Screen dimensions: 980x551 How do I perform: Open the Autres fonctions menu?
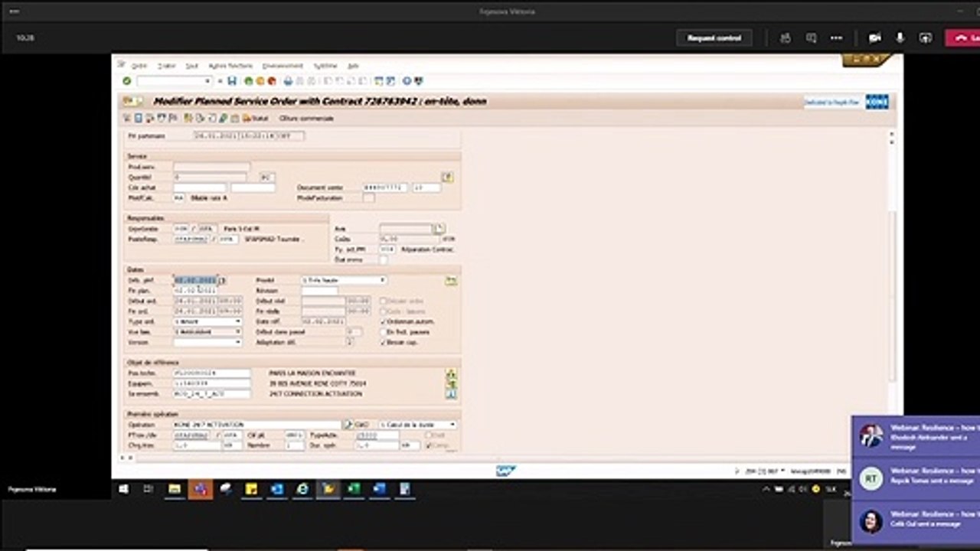coord(230,66)
